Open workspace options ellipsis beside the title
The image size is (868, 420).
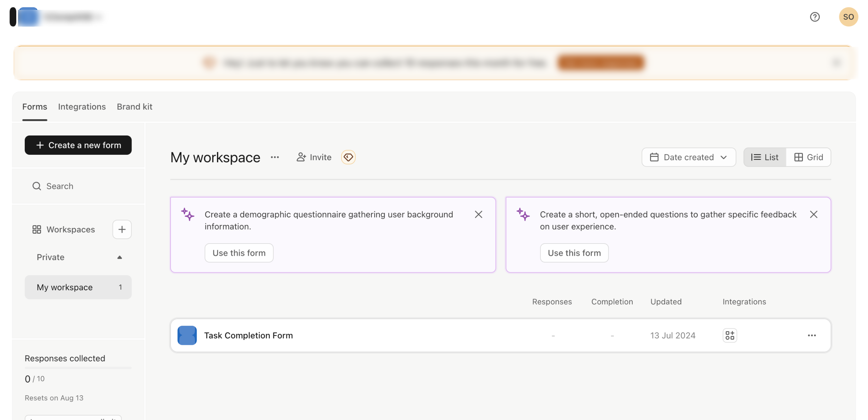click(275, 157)
